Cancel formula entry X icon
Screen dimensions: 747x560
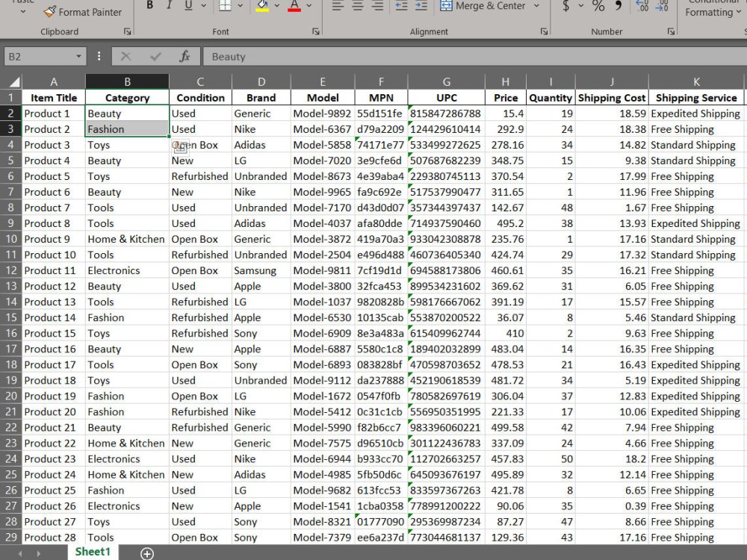click(125, 57)
